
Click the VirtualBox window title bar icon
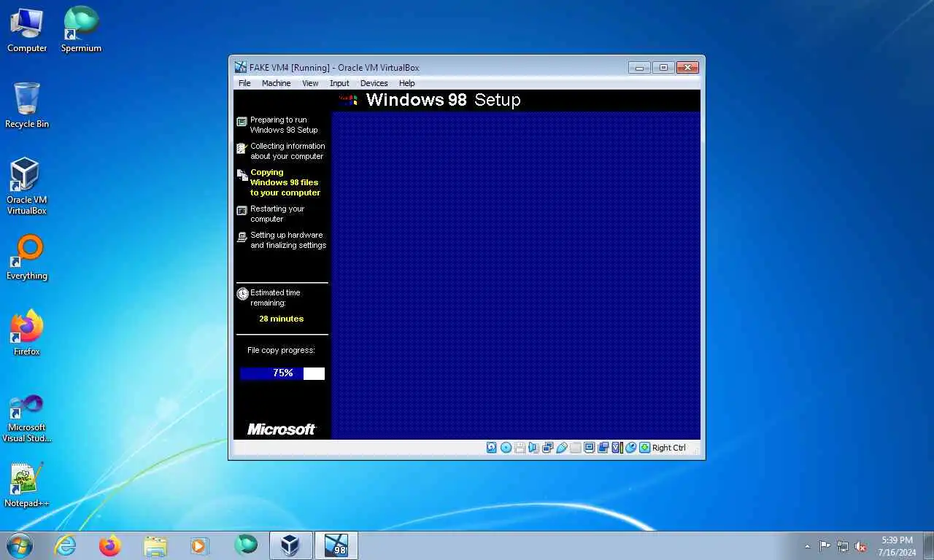[241, 67]
